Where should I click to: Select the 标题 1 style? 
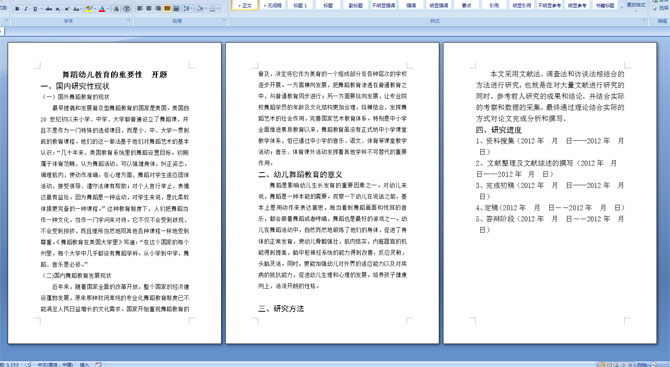pos(300,5)
